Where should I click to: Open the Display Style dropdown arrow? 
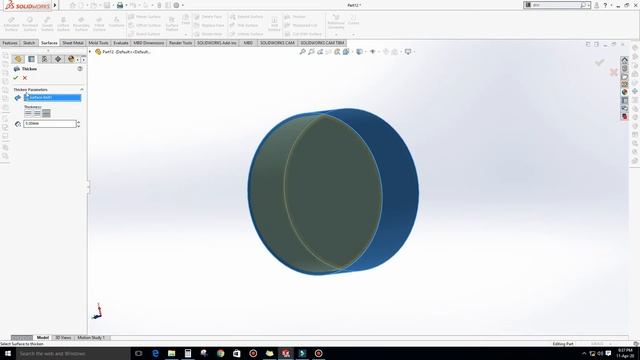[x=365, y=52]
